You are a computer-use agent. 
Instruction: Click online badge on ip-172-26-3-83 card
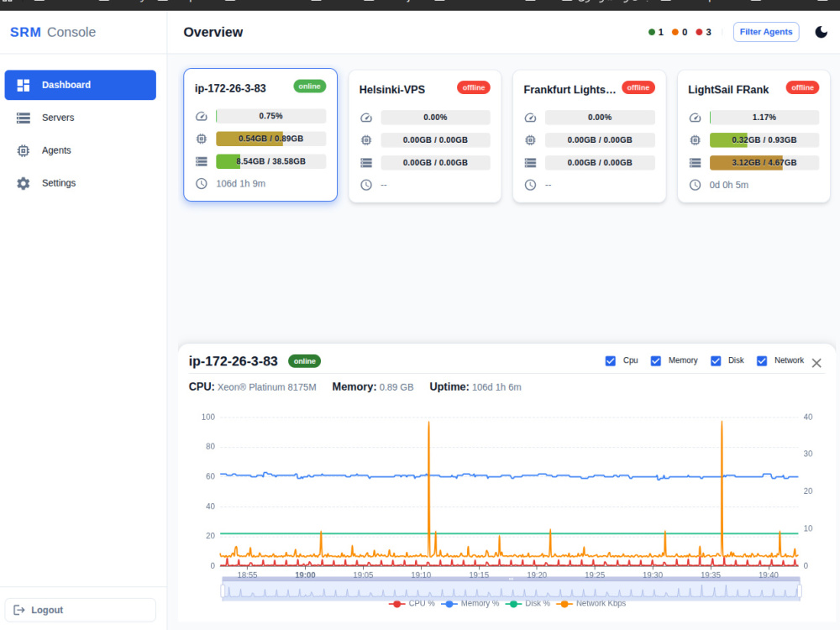pyautogui.click(x=310, y=87)
